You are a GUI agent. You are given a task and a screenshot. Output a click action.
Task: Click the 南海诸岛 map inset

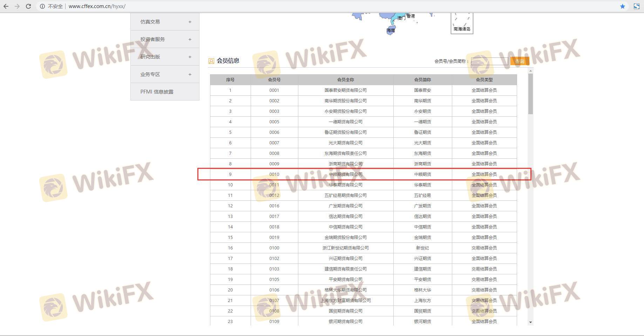pyautogui.click(x=462, y=23)
